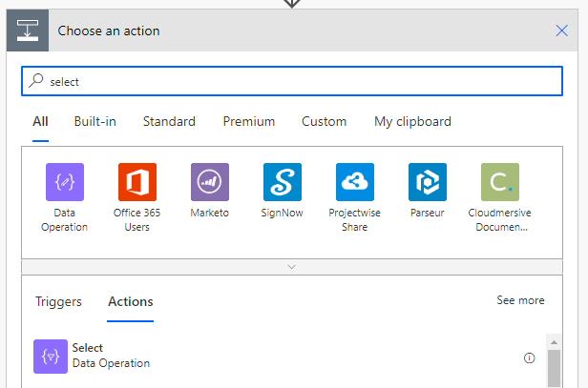Viewport: 588px width, 388px height.
Task: Click the actions list scrollbar thumb
Action: 554,369
